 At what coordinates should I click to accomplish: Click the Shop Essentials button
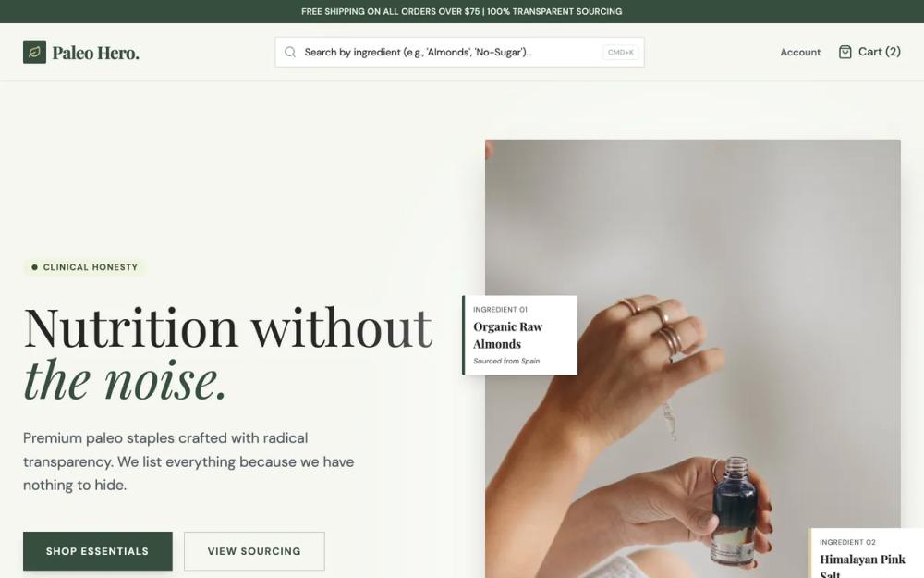click(x=98, y=551)
